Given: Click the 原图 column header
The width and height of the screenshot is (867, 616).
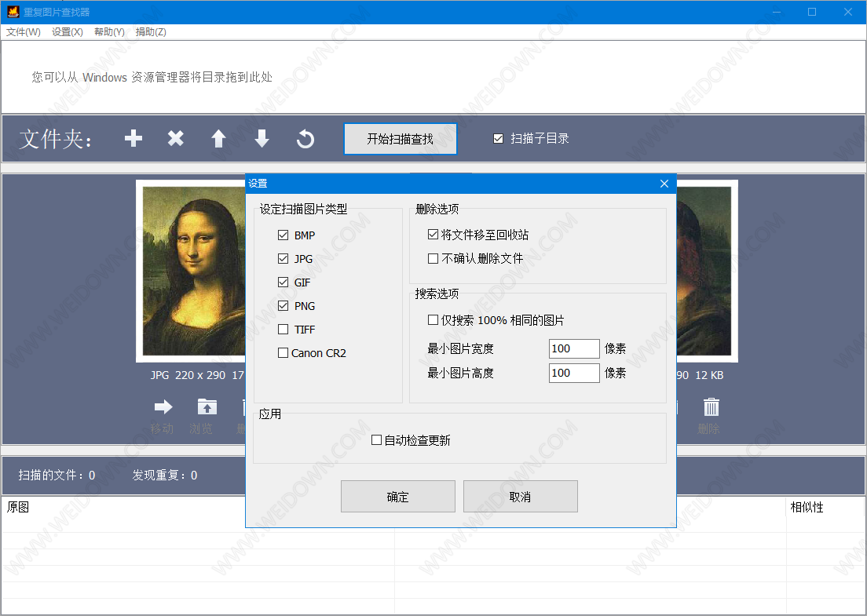Looking at the screenshot, I should pos(18,507).
